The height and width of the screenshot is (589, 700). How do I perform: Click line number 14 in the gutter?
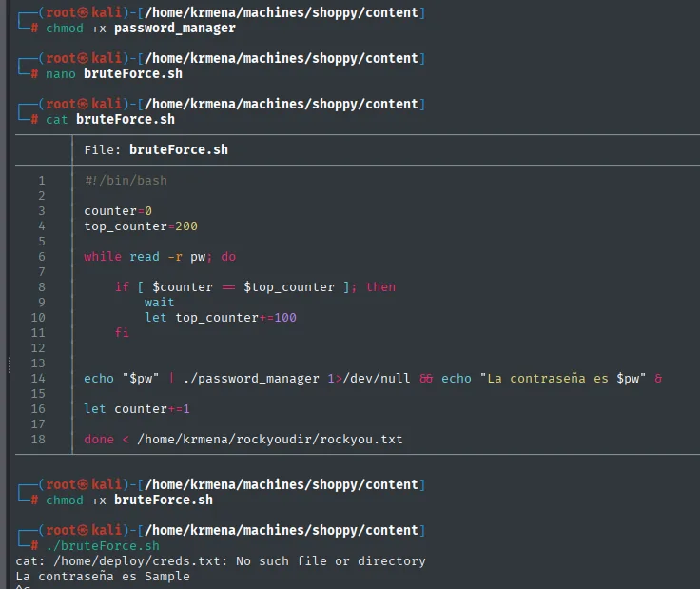pos(38,379)
